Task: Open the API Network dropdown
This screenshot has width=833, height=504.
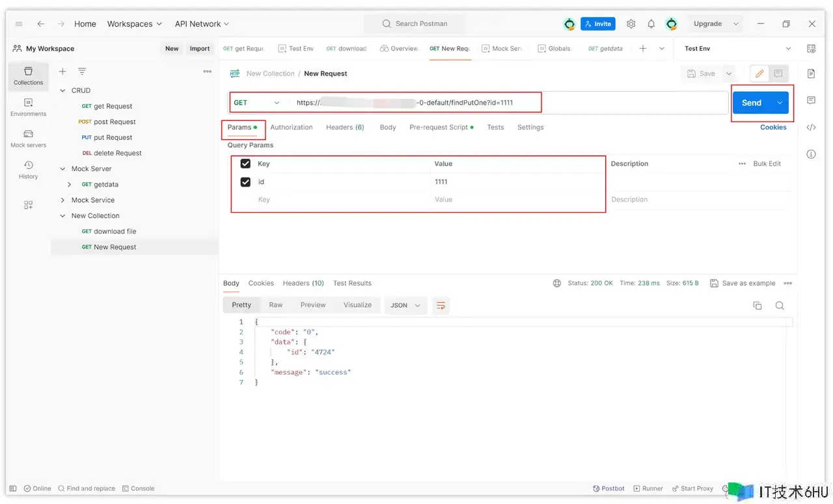Action: coord(202,24)
